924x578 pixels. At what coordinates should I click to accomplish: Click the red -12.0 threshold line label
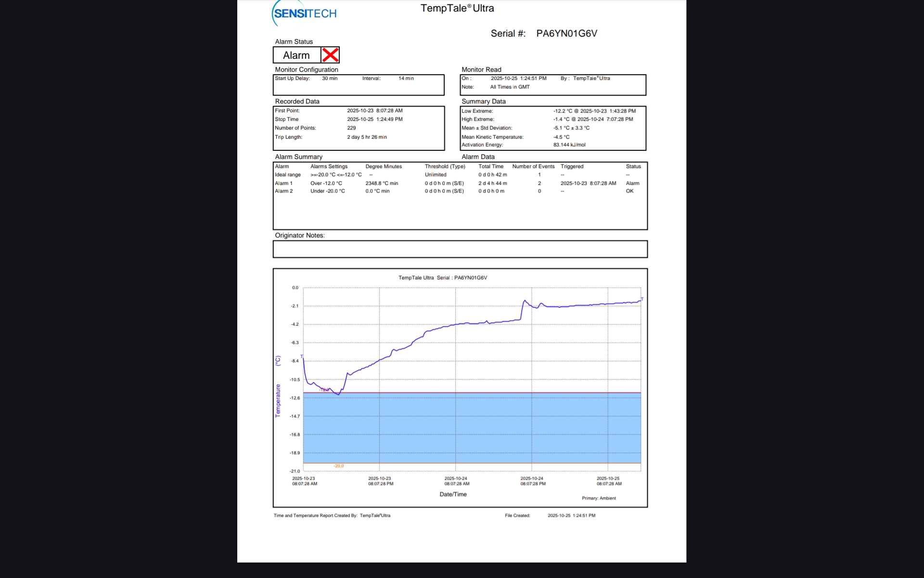pyautogui.click(x=324, y=390)
